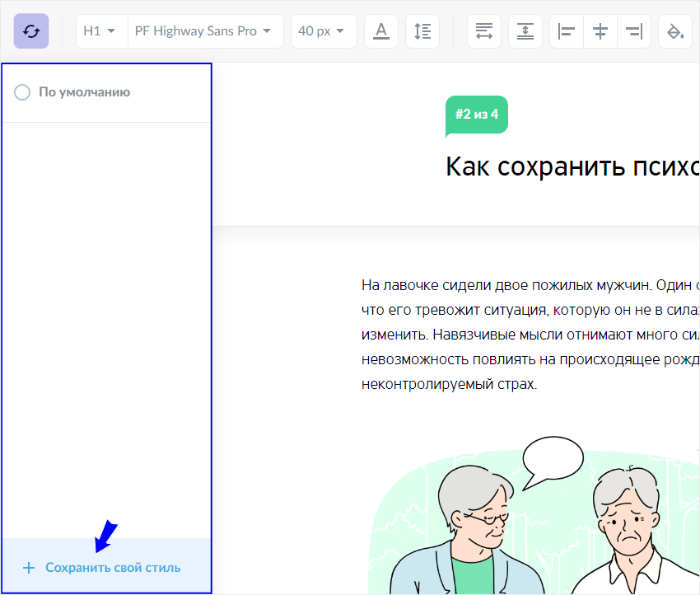Click the vertical spacing icon
700x595 pixels.
click(525, 30)
